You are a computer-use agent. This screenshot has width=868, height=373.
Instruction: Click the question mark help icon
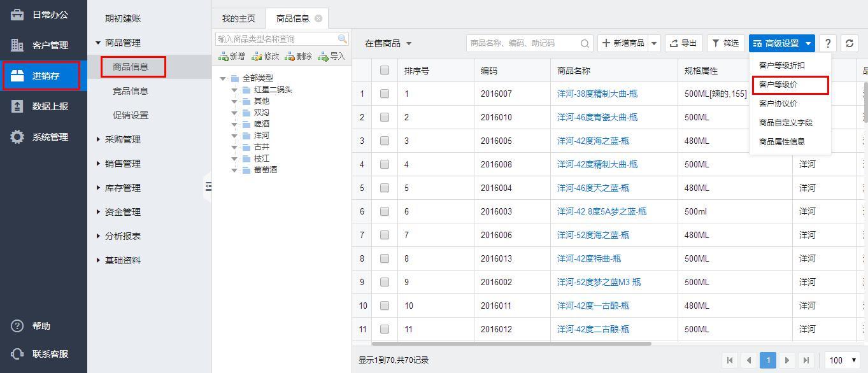point(827,43)
